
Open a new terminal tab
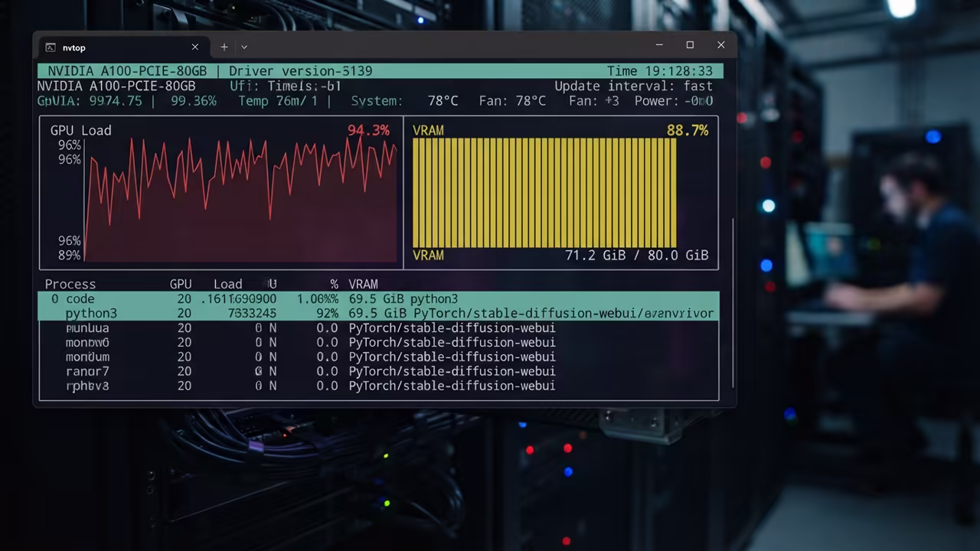coord(224,47)
